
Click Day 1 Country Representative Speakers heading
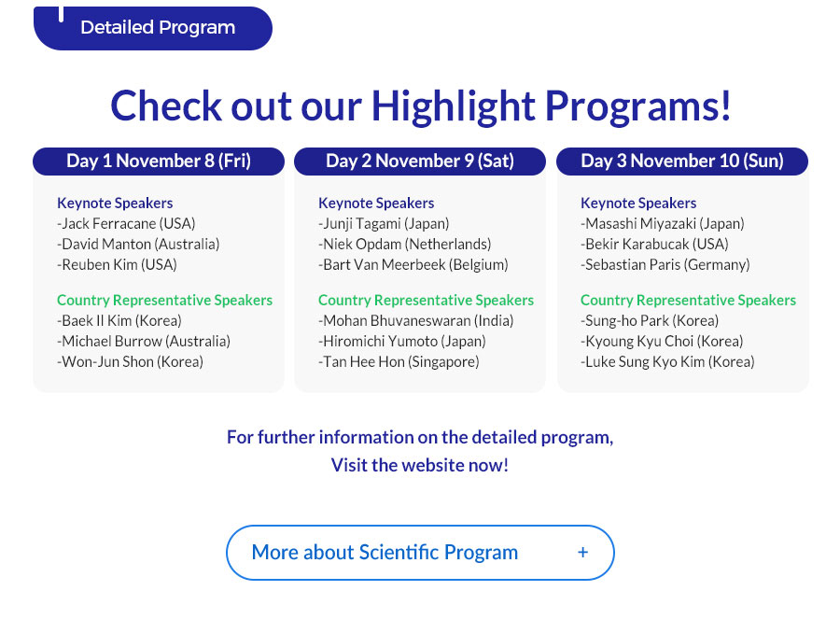click(165, 300)
